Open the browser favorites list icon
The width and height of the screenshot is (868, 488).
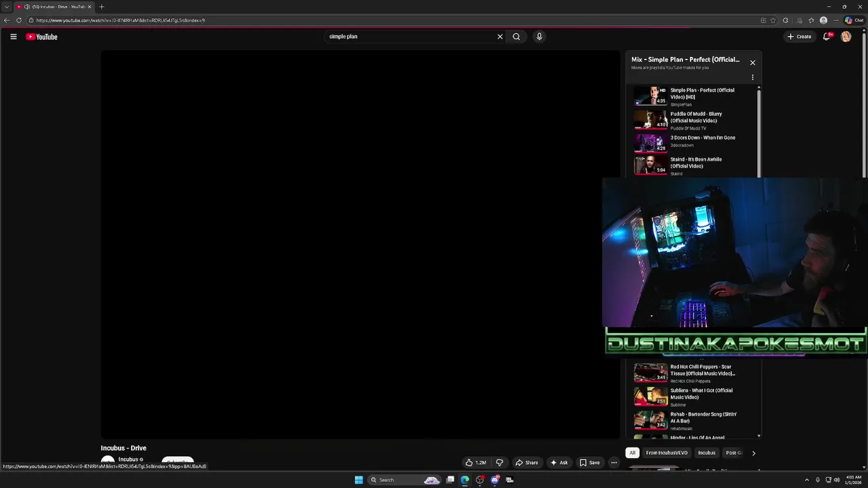click(811, 20)
